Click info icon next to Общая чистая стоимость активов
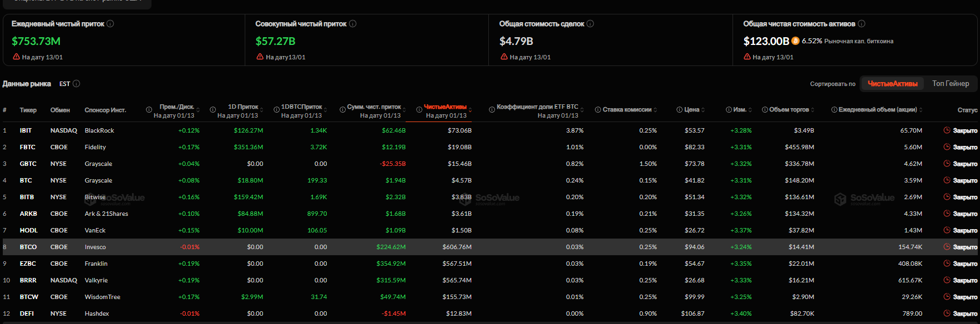 (x=862, y=24)
